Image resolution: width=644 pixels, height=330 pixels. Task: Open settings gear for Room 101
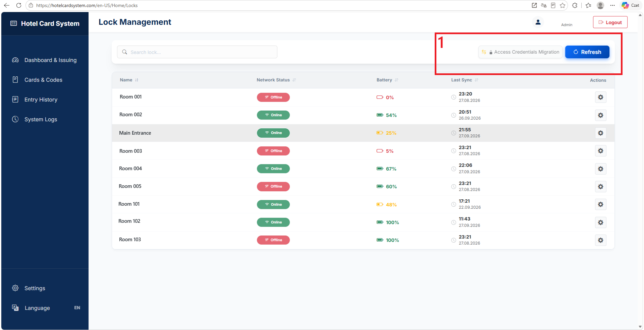600,204
